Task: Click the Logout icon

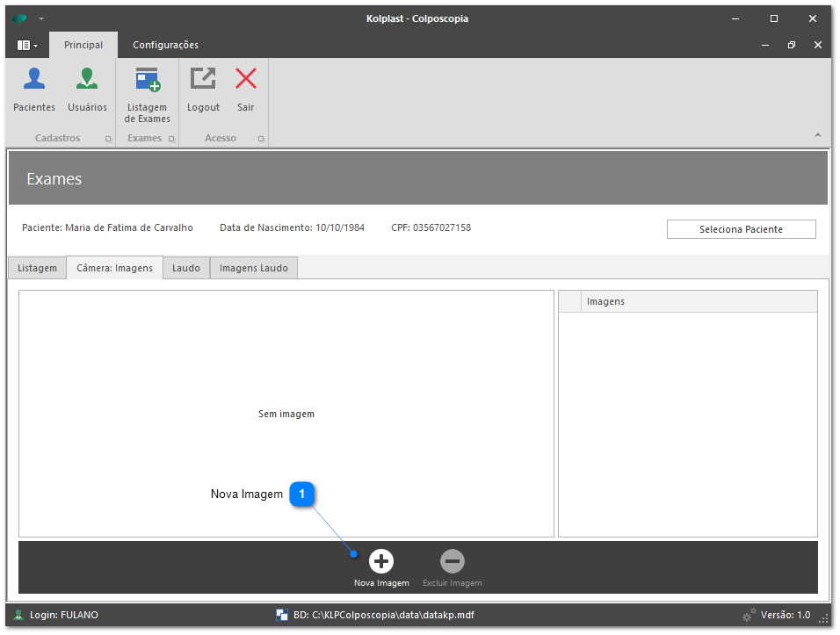Action: click(x=203, y=80)
